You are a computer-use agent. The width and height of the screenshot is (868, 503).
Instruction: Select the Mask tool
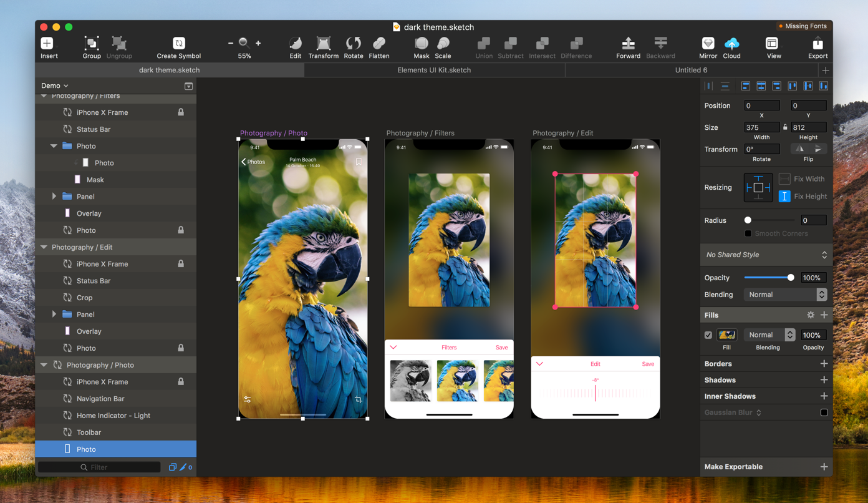point(422,44)
